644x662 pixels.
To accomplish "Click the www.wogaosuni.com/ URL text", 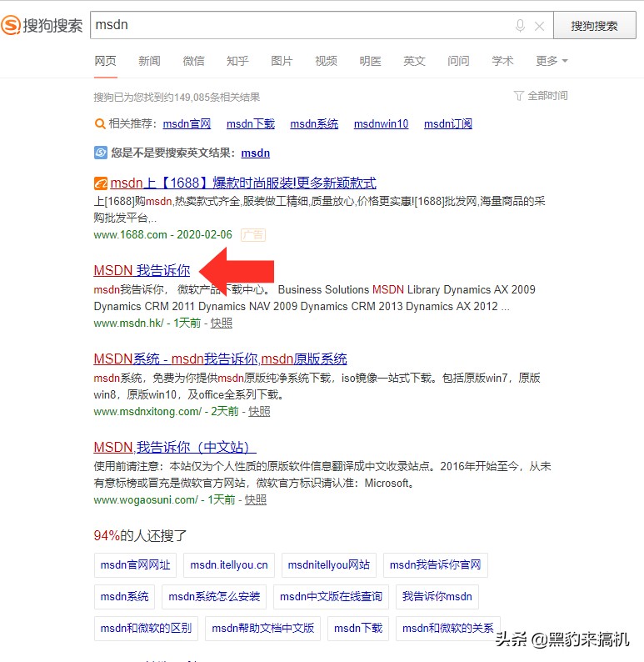I will tap(146, 500).
